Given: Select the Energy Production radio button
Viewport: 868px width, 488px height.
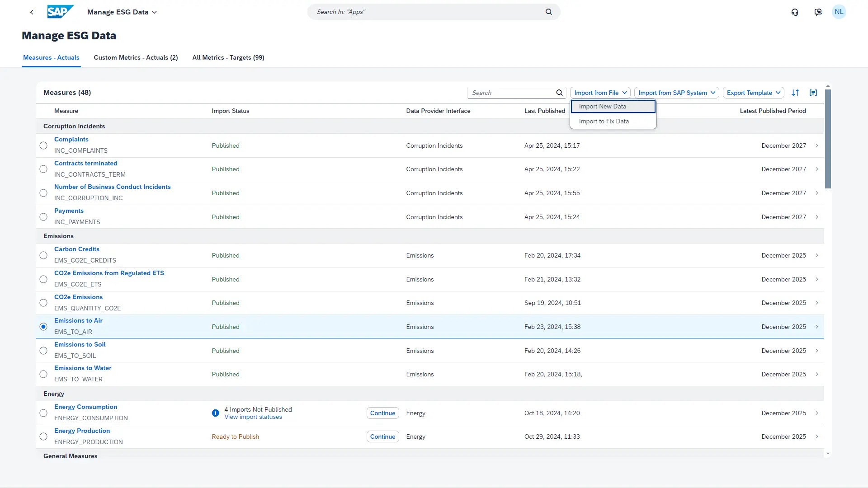Looking at the screenshot, I should point(43,436).
